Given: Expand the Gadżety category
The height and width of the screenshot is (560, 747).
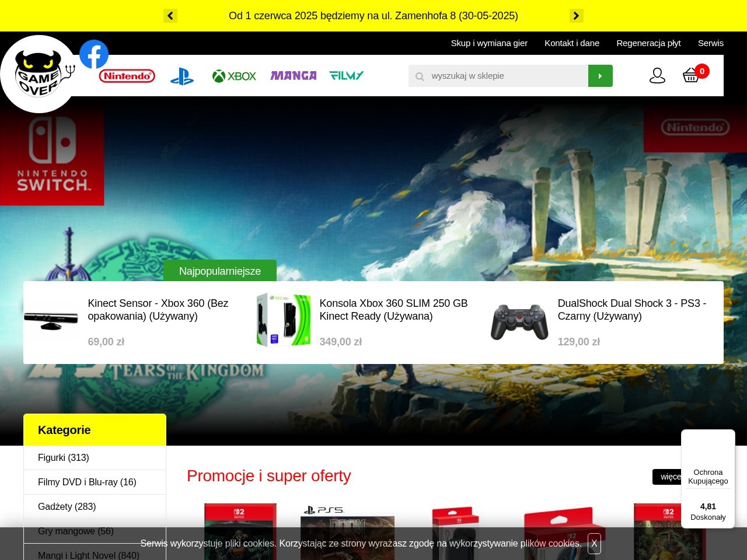Looking at the screenshot, I should point(67,506).
